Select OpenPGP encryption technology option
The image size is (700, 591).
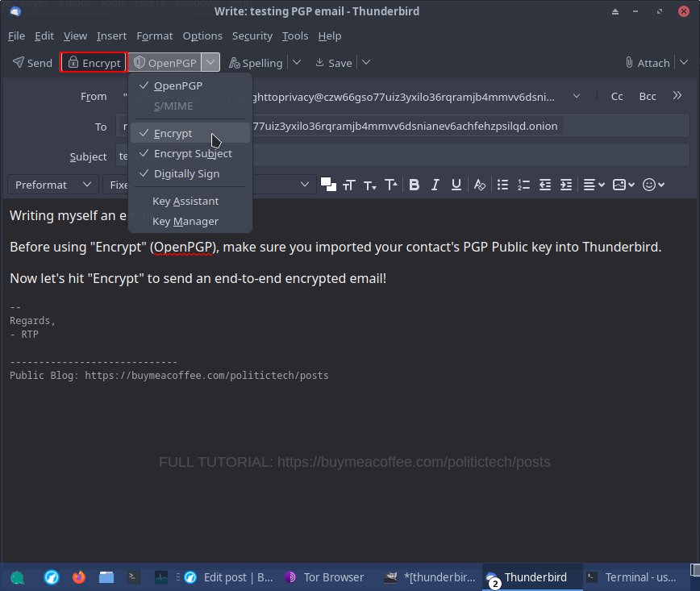(190, 85)
